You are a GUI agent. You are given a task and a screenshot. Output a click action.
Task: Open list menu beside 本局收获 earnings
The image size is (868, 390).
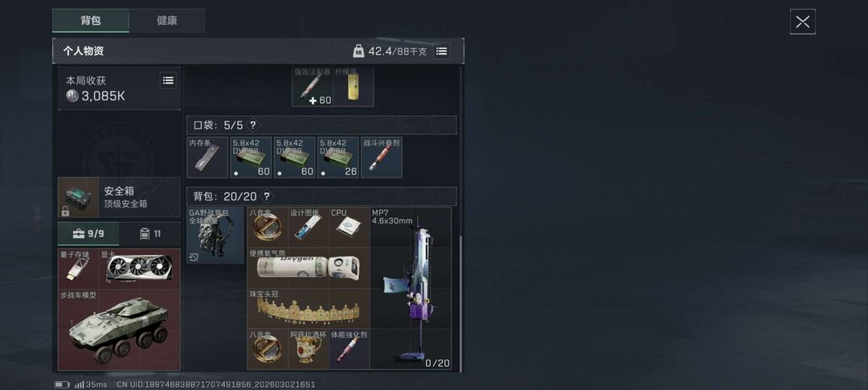pyautogui.click(x=168, y=80)
